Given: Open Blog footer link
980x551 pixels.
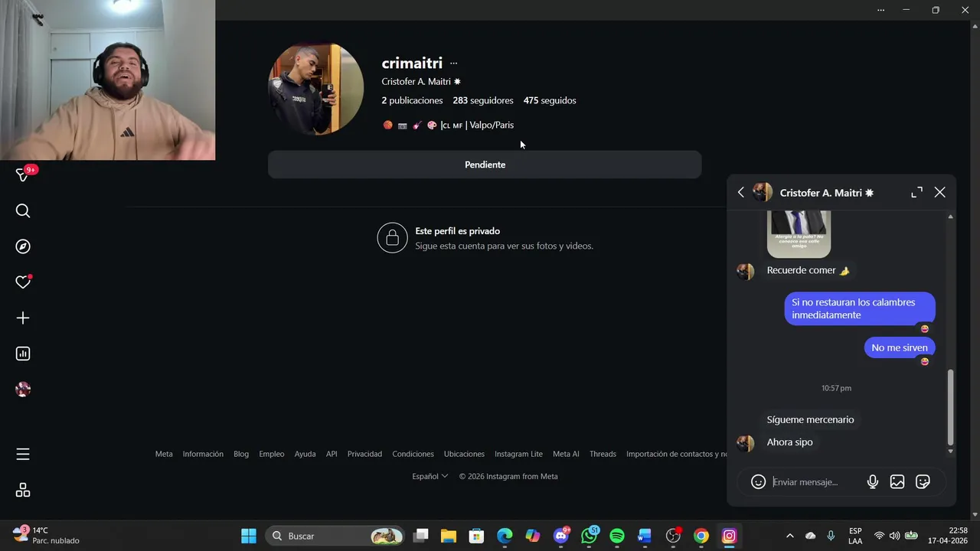Looking at the screenshot, I should 241,454.
